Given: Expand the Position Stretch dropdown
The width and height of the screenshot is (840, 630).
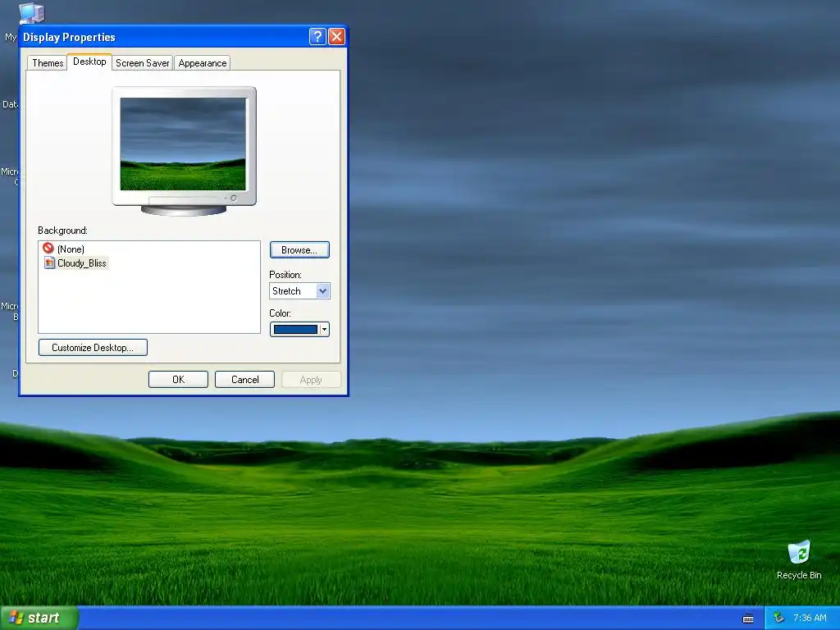Looking at the screenshot, I should (x=322, y=291).
